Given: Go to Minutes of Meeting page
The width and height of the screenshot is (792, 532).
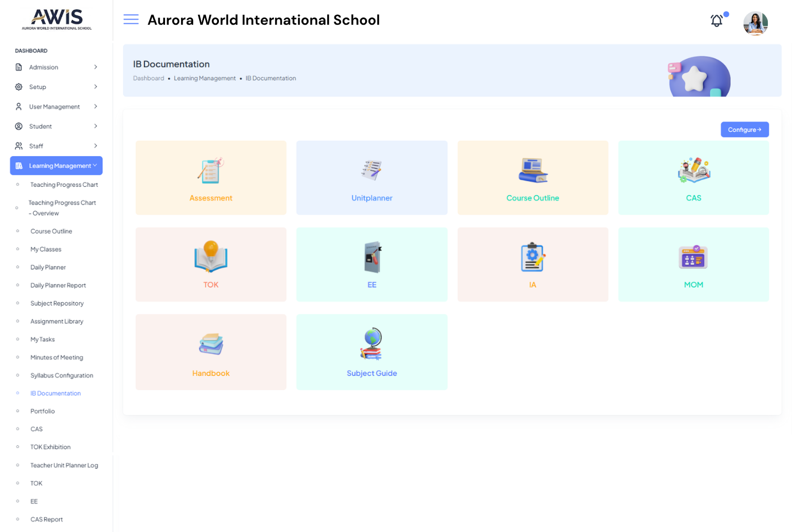Looking at the screenshot, I should point(57,357).
